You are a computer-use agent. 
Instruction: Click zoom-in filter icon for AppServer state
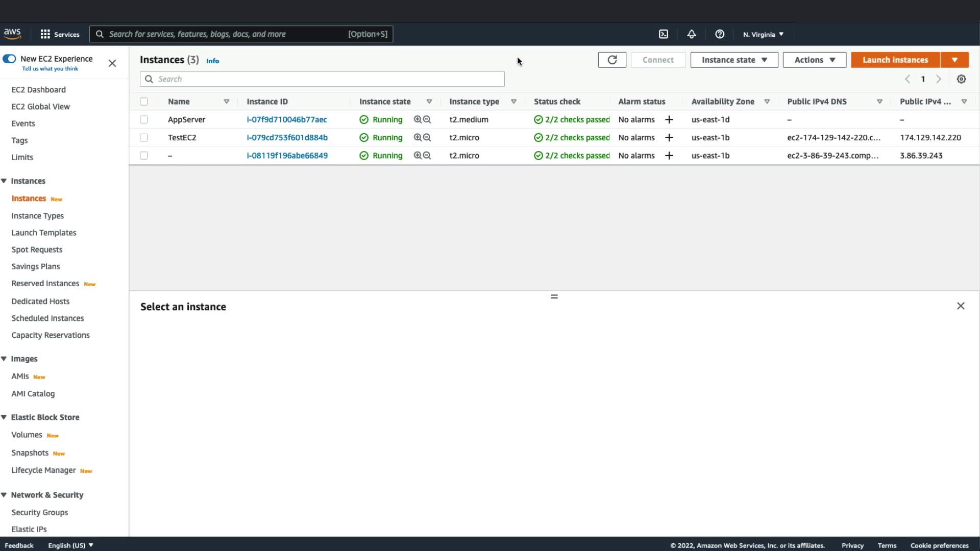pyautogui.click(x=418, y=119)
